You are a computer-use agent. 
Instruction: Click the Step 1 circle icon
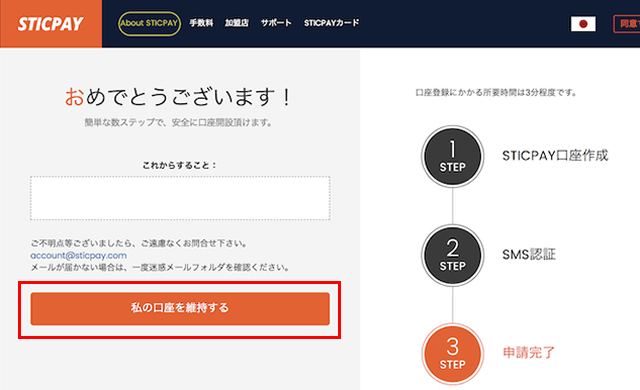[452, 156]
